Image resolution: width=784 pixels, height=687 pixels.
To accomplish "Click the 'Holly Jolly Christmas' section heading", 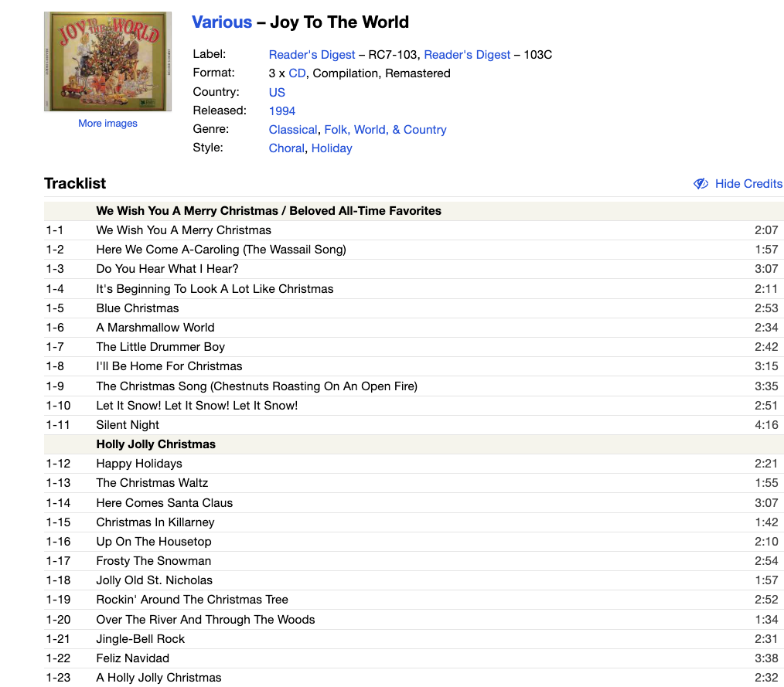I will pyautogui.click(x=156, y=444).
